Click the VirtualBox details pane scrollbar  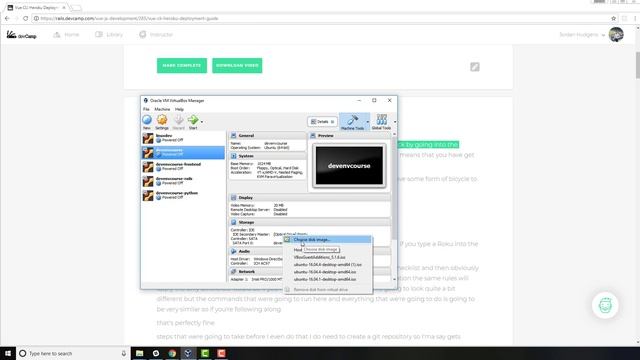(x=394, y=188)
